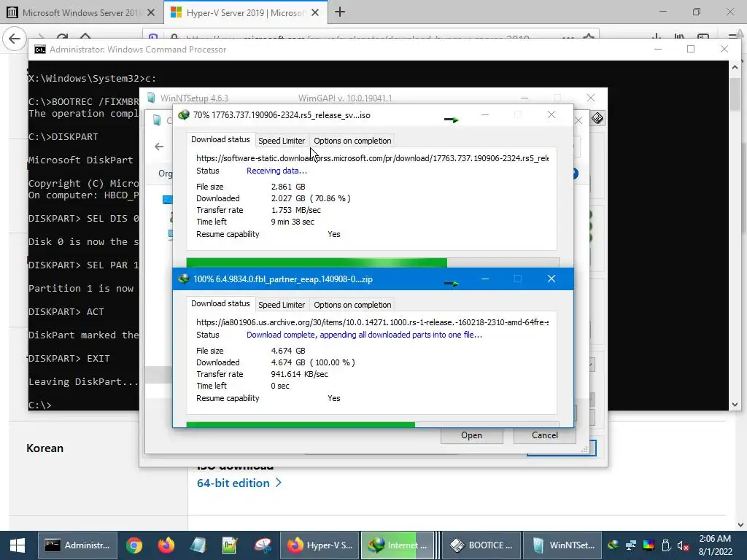Launch Chrome from the taskbar
747x560 pixels.
134,545
